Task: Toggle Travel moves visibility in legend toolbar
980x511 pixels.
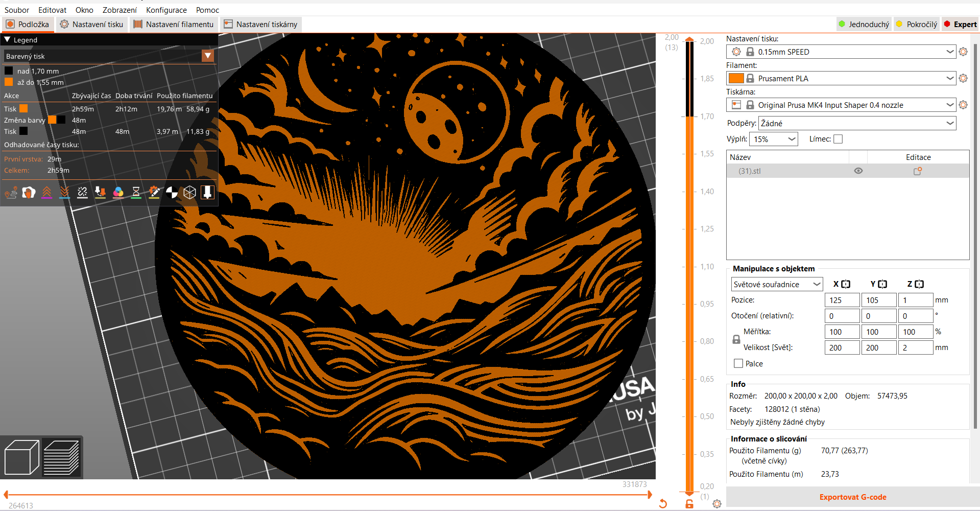Action: point(11,192)
